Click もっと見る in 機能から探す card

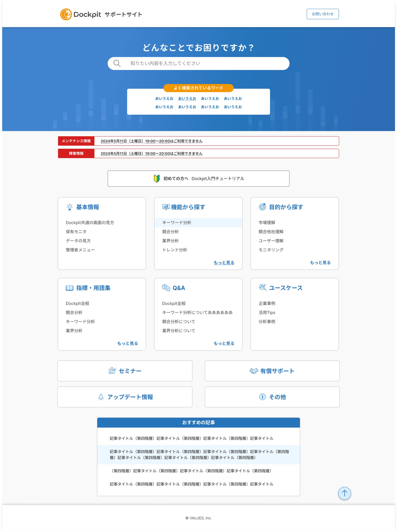click(x=224, y=263)
